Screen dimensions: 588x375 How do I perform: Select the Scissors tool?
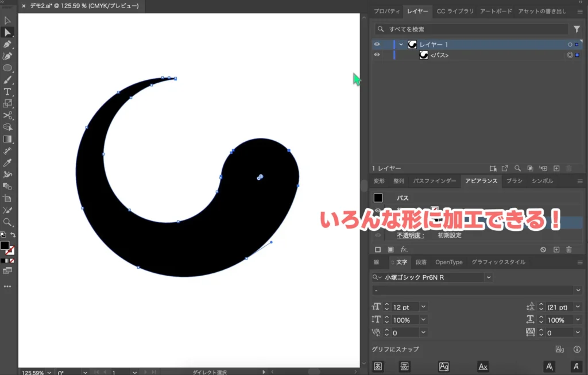[8, 115]
